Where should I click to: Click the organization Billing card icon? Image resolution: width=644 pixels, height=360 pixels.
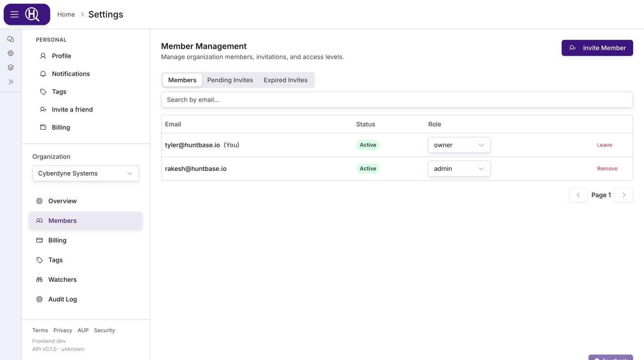(39, 240)
